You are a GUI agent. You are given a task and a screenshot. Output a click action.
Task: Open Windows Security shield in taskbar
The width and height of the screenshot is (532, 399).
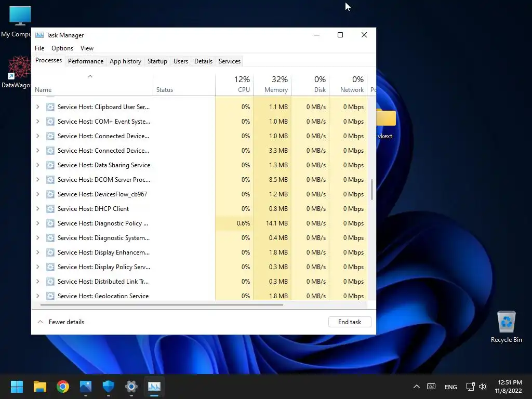pos(109,387)
